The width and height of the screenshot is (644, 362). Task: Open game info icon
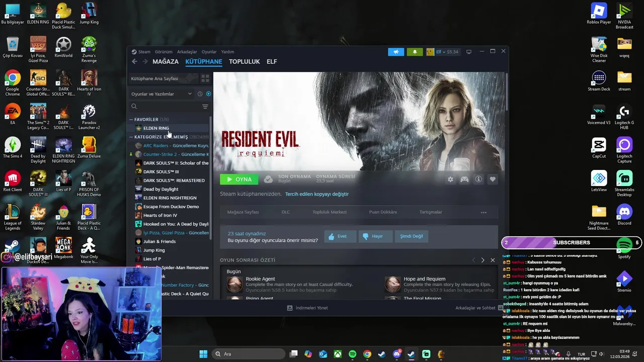(478, 179)
